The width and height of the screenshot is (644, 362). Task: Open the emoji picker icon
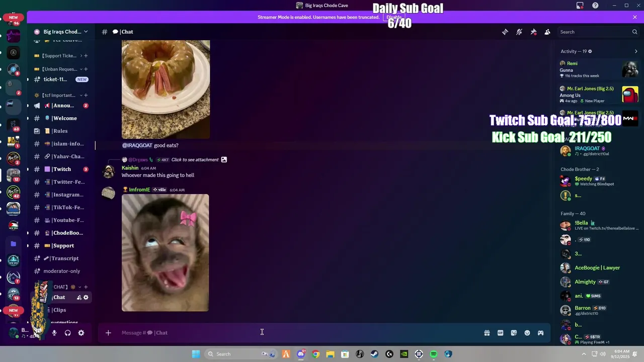pyautogui.click(x=527, y=333)
